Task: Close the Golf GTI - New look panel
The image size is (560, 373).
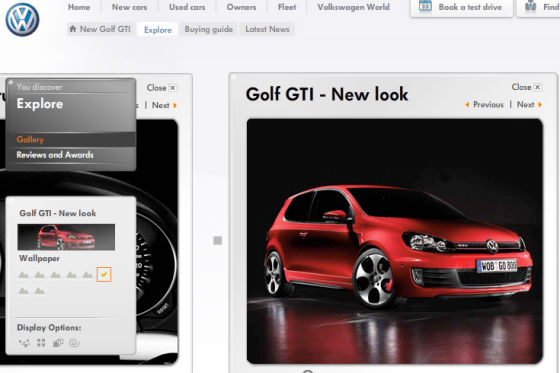Action: pyautogui.click(x=526, y=87)
